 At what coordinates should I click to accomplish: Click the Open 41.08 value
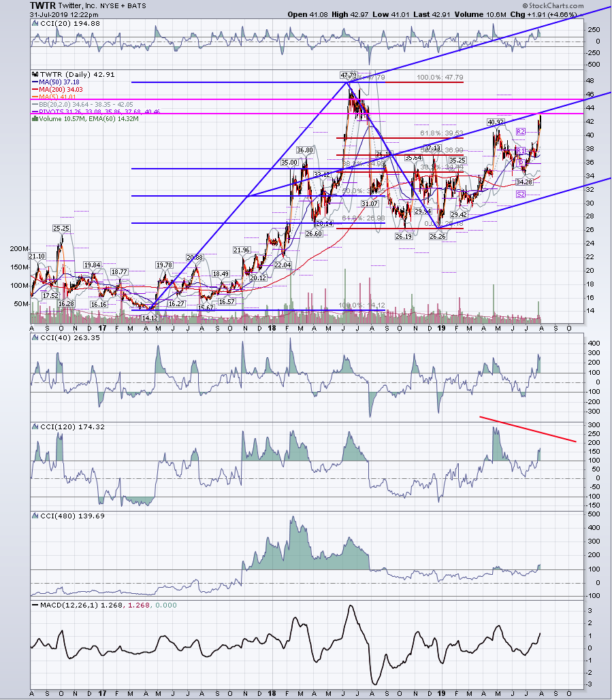[308, 14]
